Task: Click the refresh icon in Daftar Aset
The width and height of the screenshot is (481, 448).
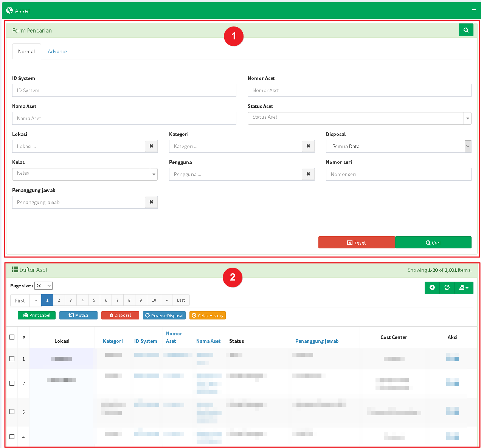Action: (447, 288)
